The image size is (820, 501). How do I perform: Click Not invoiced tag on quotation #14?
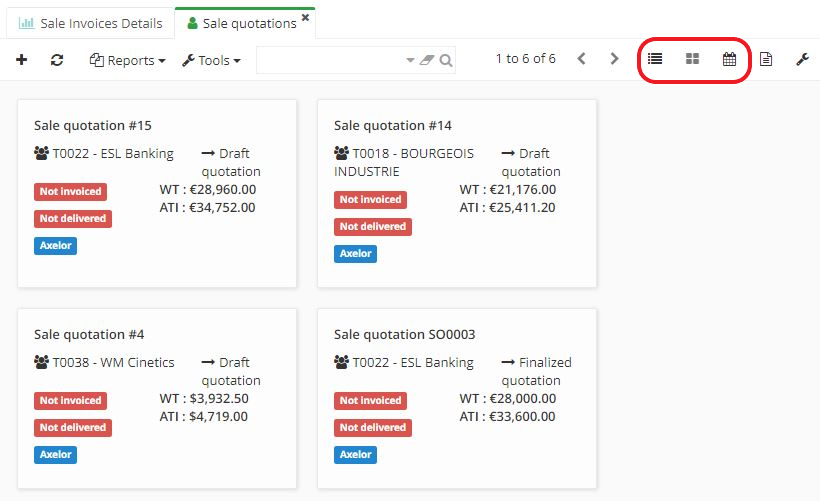[x=371, y=200]
